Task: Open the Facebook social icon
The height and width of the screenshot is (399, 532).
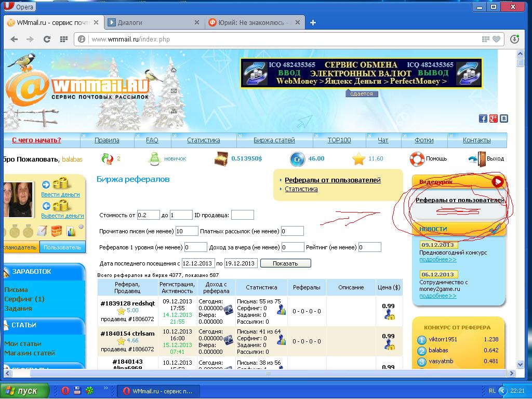Action: pos(483,118)
